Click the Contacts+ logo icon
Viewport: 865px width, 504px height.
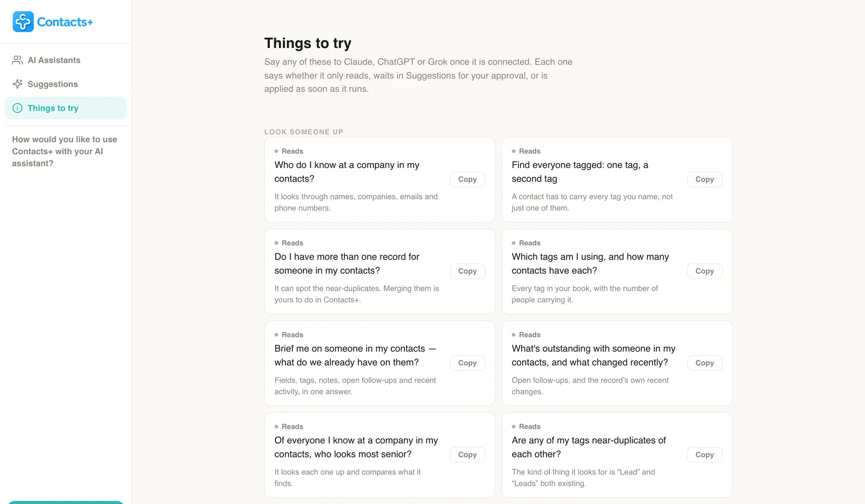(x=23, y=22)
